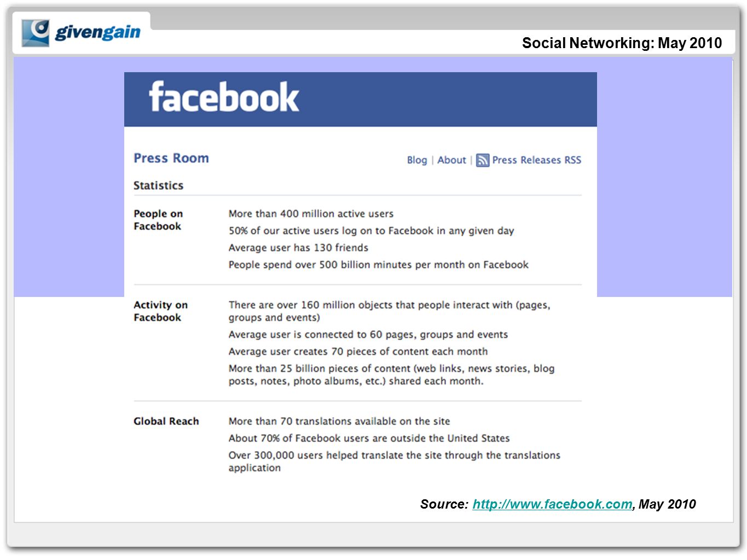The width and height of the screenshot is (747, 560).
Task: Click the 'More than 25 billion pieces' paragraph
Action: pos(392,375)
